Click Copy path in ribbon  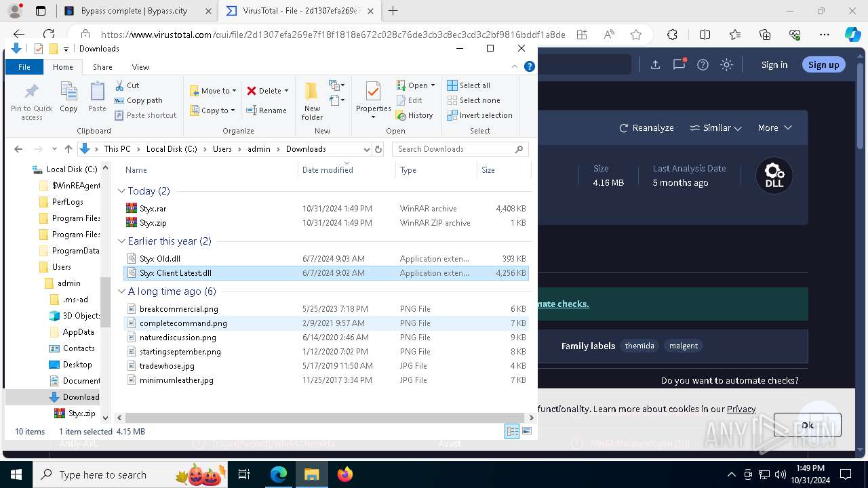(138, 100)
